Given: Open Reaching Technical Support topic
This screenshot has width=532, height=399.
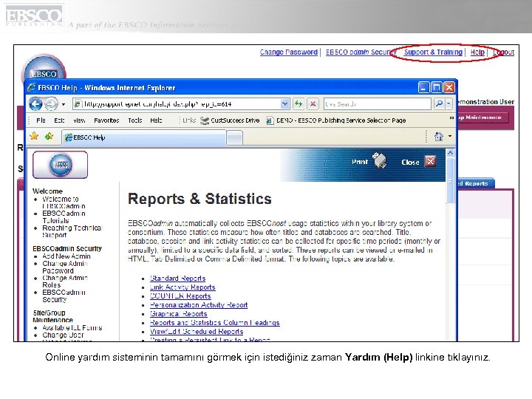Looking at the screenshot, I should (x=72, y=231).
